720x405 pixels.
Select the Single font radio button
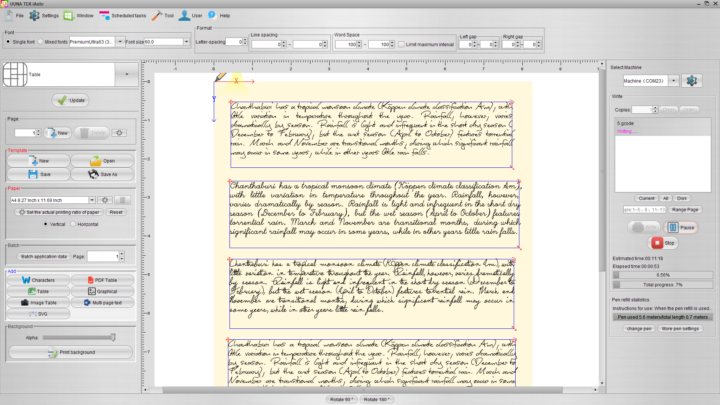8,42
